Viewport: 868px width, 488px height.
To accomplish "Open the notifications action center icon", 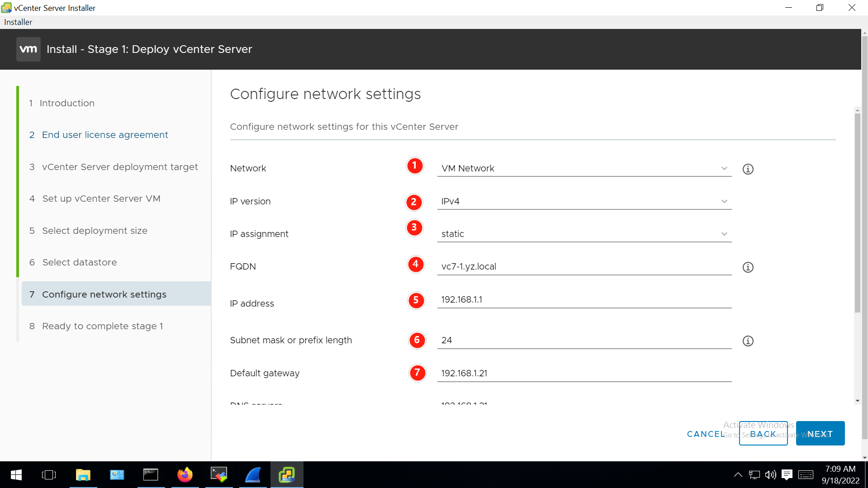I will tap(787, 475).
